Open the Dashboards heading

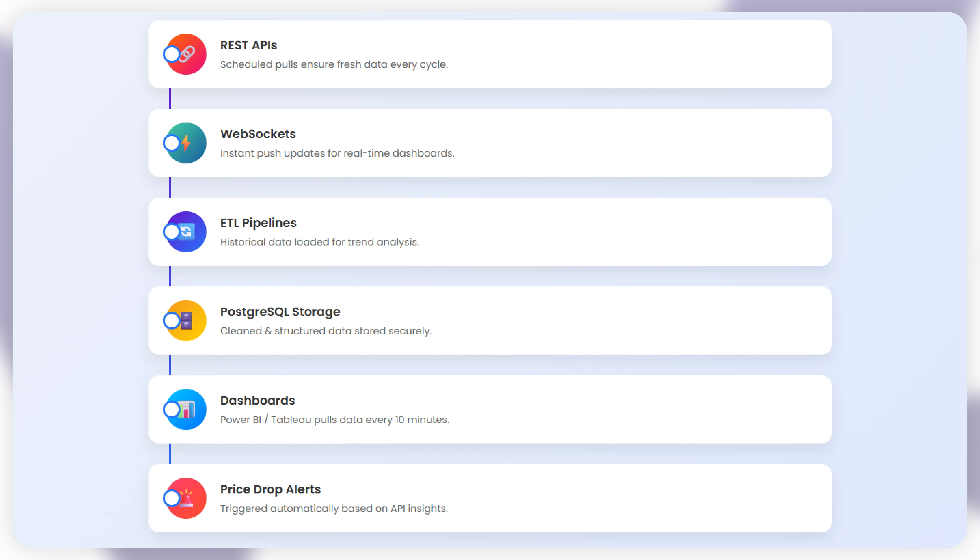[x=257, y=401]
